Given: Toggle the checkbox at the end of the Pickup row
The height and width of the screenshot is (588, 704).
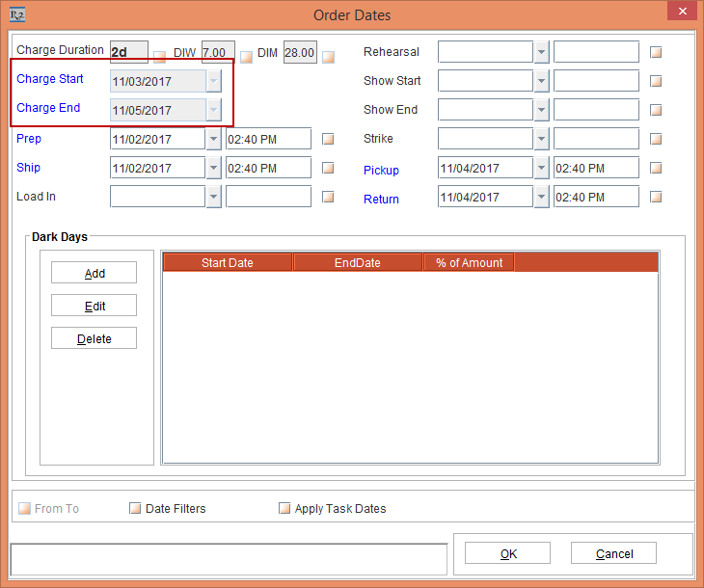Looking at the screenshot, I should (x=656, y=168).
